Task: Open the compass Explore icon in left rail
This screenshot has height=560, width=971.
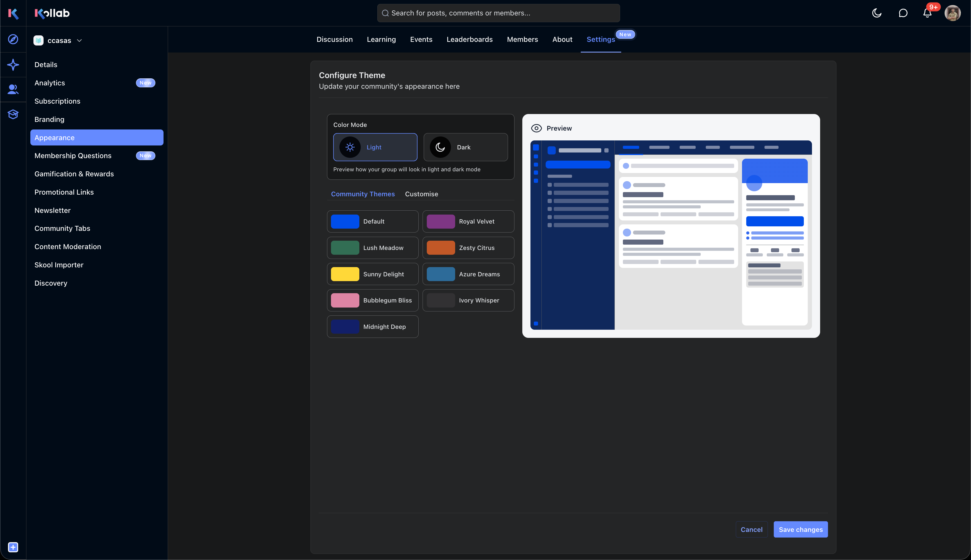Action: pyautogui.click(x=13, y=39)
